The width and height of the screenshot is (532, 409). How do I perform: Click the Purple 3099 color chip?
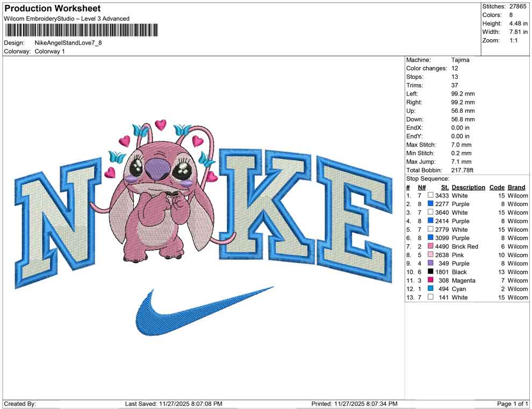430,238
